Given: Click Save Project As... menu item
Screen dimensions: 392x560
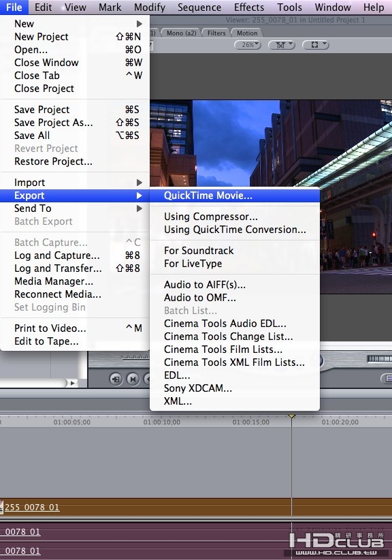Looking at the screenshot, I should point(75,123).
